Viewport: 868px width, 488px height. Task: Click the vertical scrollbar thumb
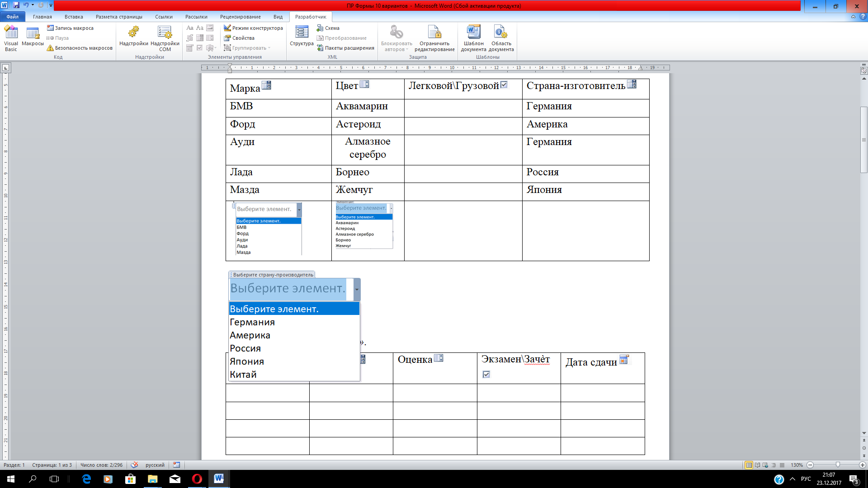(864, 140)
